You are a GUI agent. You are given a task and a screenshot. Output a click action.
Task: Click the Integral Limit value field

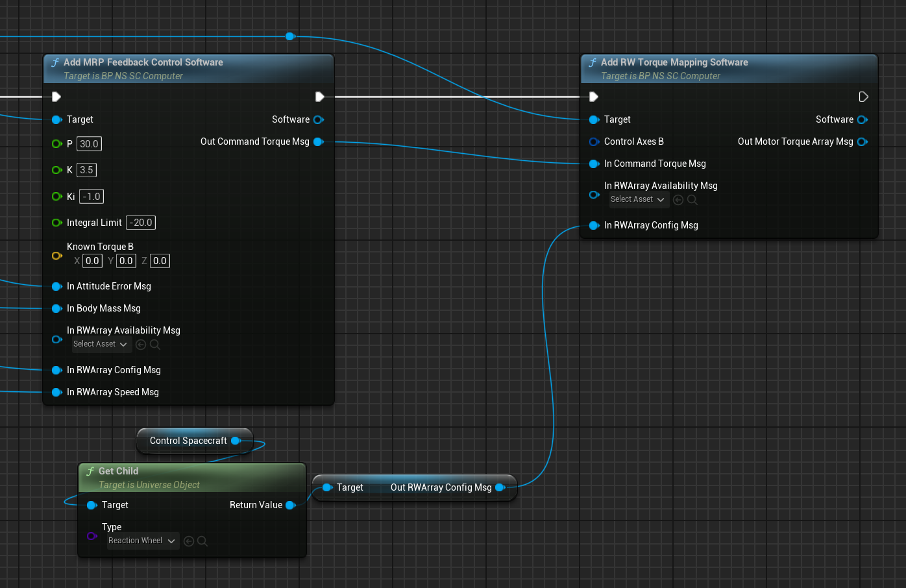(141, 223)
